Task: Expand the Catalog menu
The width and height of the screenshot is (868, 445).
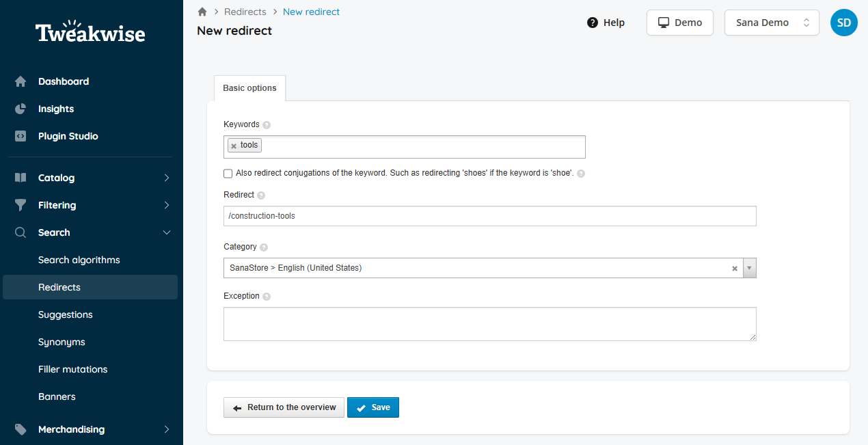Action: pos(167,178)
